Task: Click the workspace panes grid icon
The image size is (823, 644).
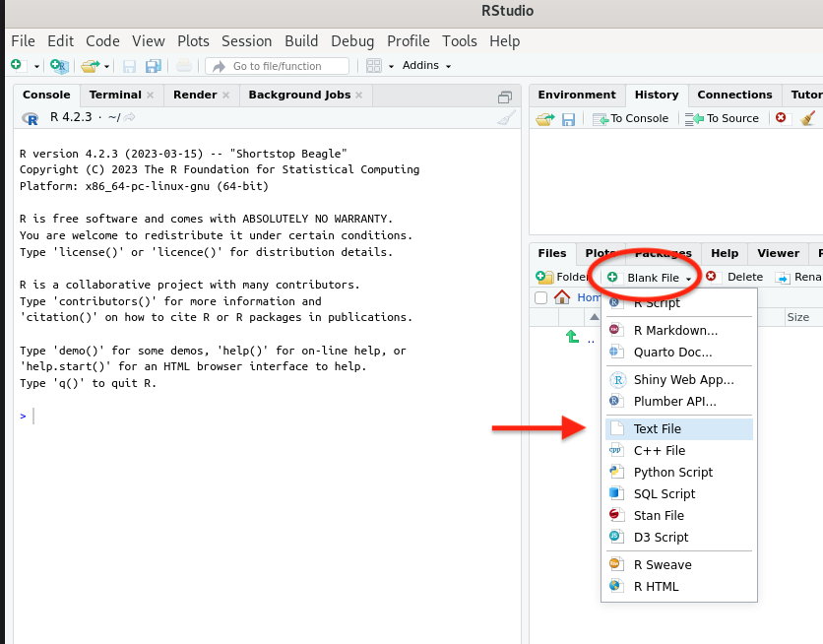Action: 374,66
